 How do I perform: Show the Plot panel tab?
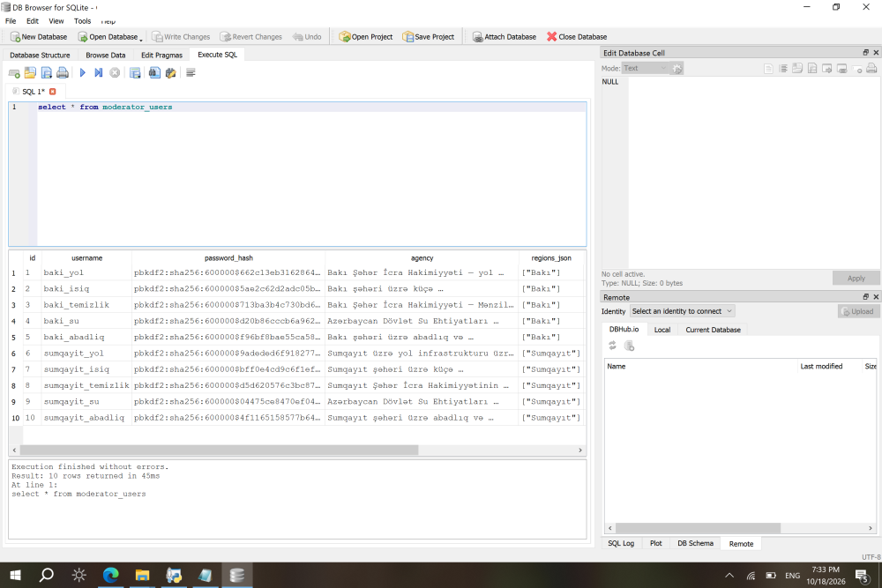click(x=656, y=544)
